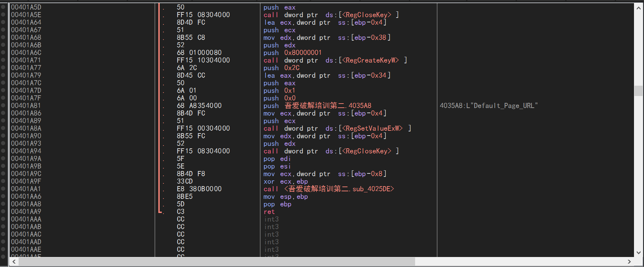Click bytes FF15 00304000

coord(203,128)
